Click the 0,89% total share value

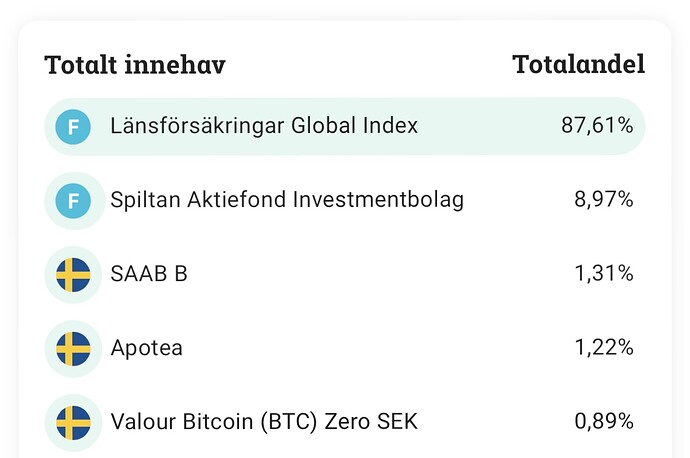(x=603, y=422)
